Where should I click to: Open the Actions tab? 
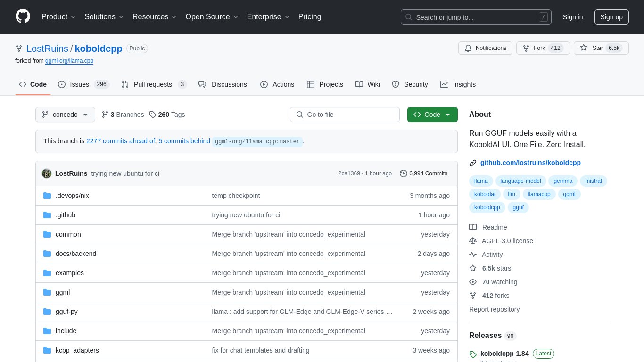277,84
